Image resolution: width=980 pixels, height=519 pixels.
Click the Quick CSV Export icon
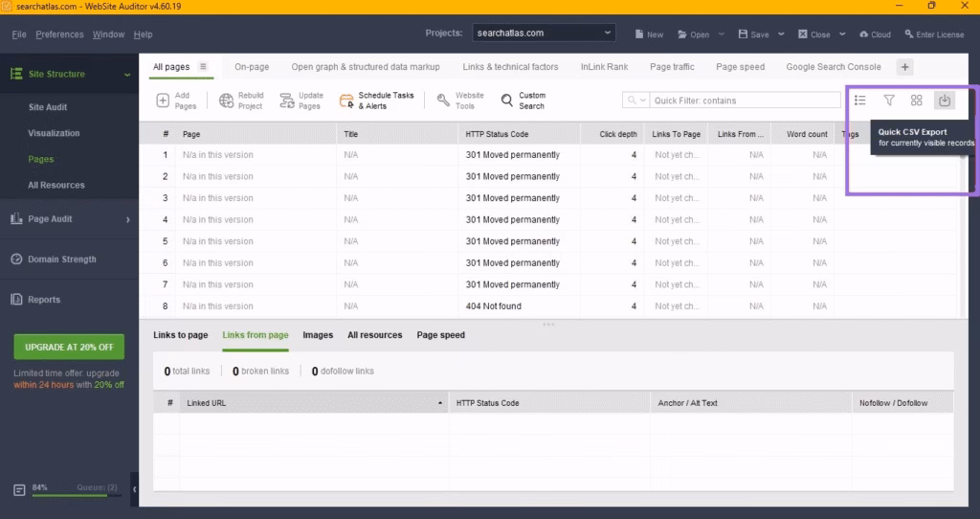point(944,101)
